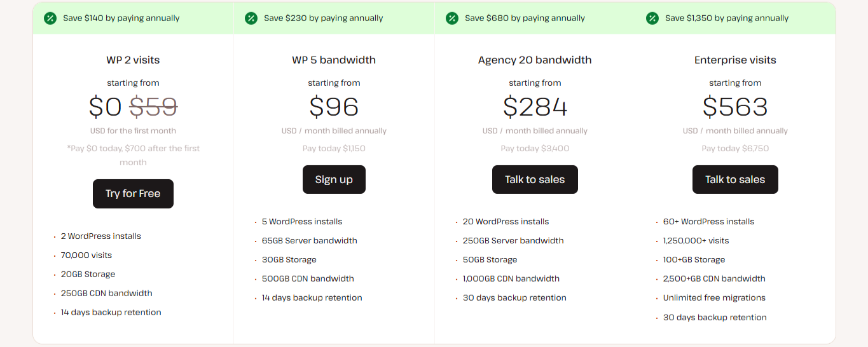Click the percent badge next to Save $1,350

click(652, 18)
